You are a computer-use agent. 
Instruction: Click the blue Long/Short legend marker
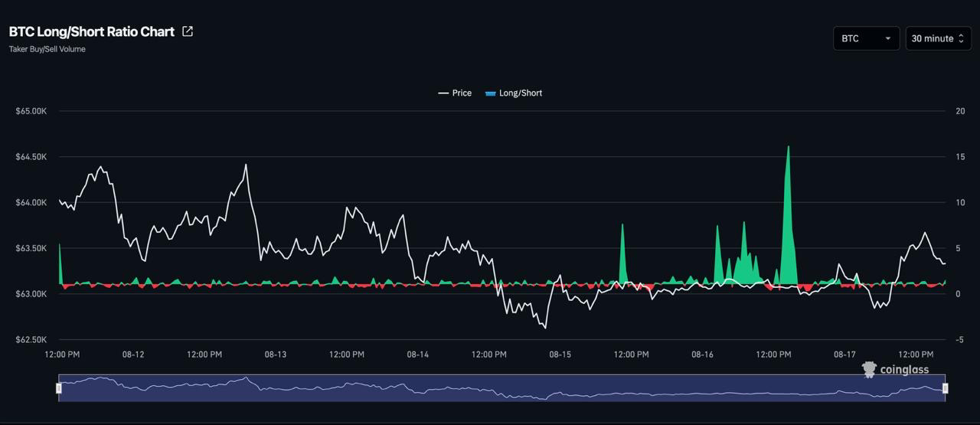pos(490,93)
